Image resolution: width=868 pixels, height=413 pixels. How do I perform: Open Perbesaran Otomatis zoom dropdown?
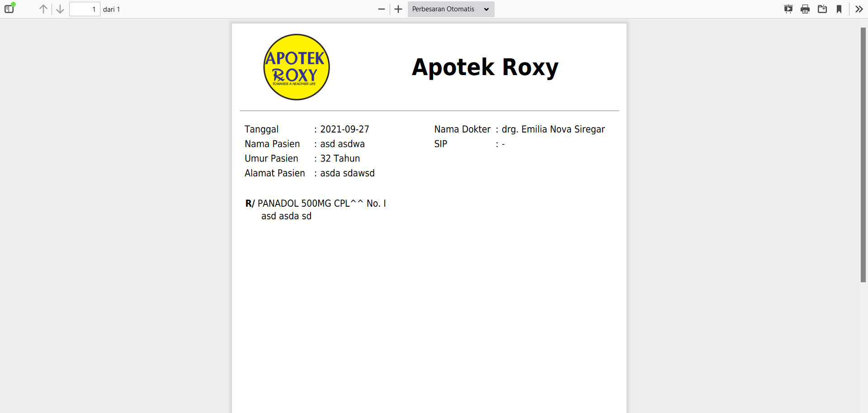pyautogui.click(x=451, y=9)
